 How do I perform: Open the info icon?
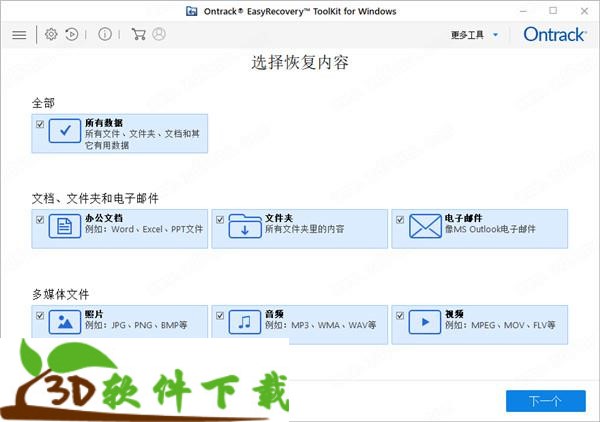point(105,34)
